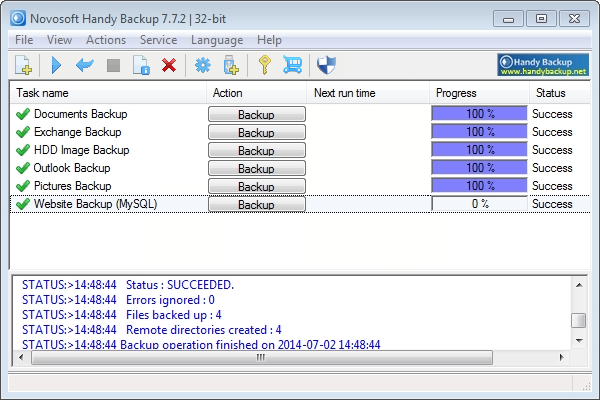Click log line 'Files backed up : 4'

[x=122, y=315]
